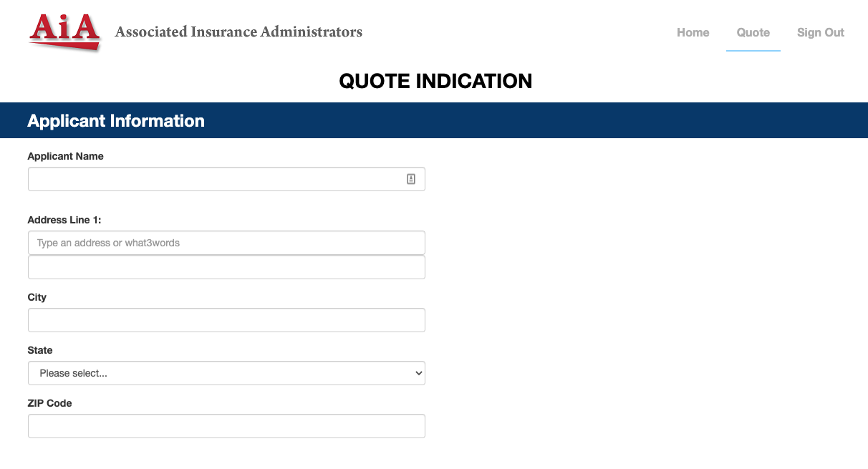Click the Address Line 1 label
Screen dimensions: 868x469
tap(64, 220)
